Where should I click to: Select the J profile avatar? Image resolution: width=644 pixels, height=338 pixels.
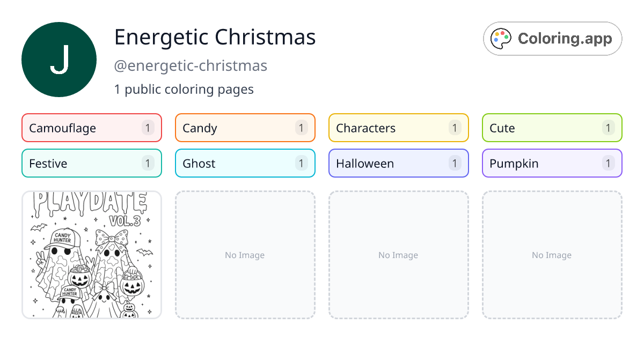59,59
